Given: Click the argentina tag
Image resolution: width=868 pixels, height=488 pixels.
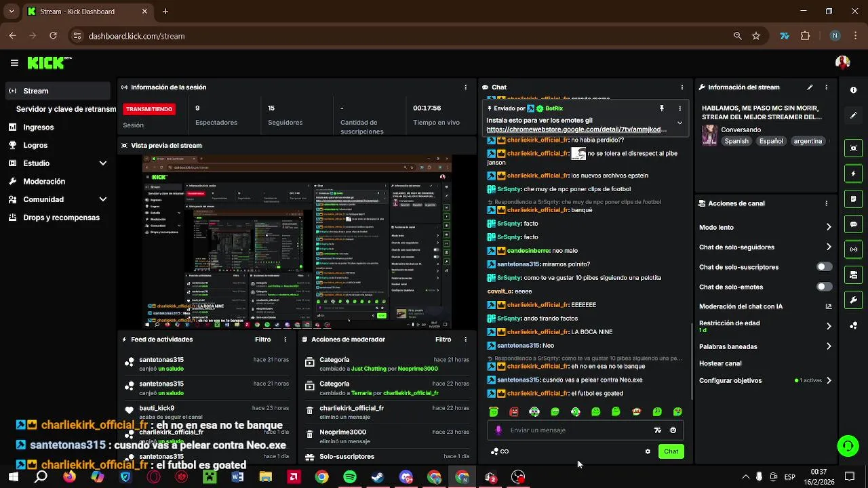Looking at the screenshot, I should pyautogui.click(x=808, y=141).
